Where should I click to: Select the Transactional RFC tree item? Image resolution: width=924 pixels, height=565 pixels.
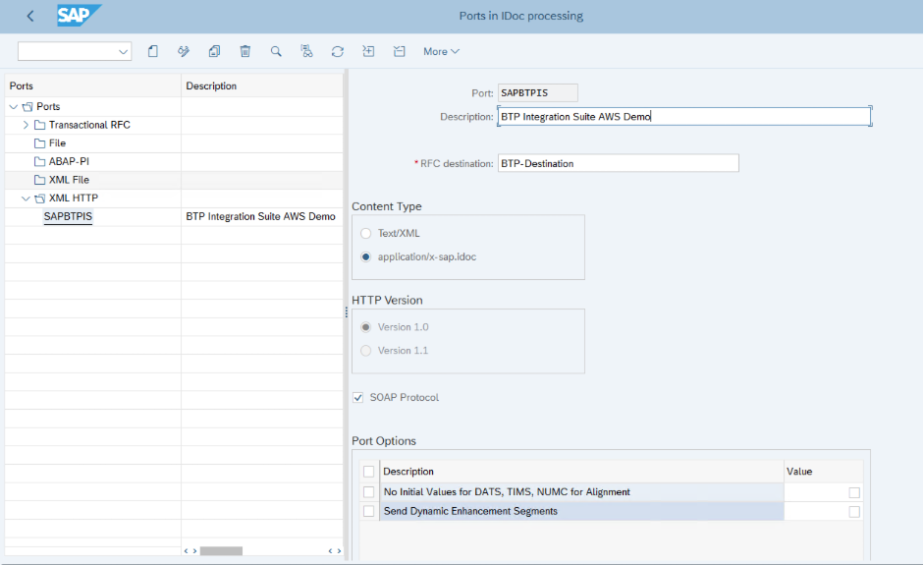click(89, 125)
